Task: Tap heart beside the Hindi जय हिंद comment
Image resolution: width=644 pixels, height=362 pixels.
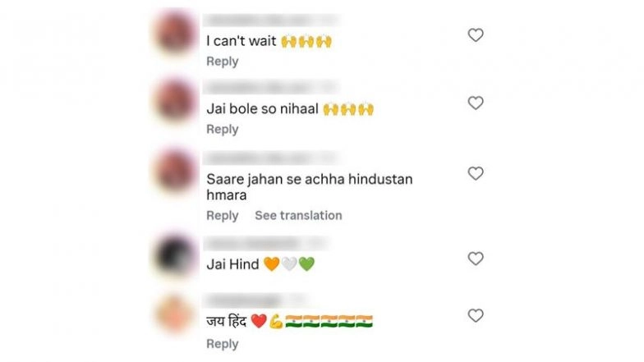Action: pos(476,315)
